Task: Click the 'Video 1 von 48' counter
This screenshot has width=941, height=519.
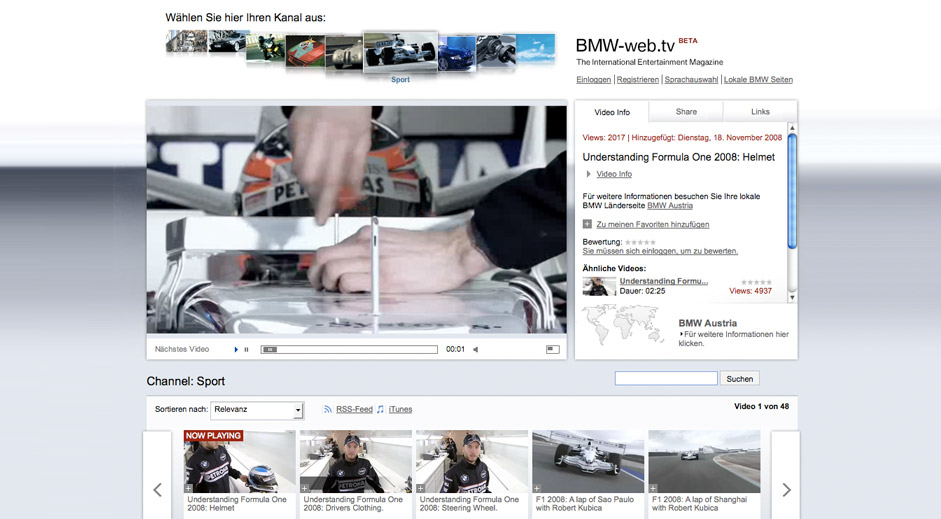Action: (x=761, y=406)
